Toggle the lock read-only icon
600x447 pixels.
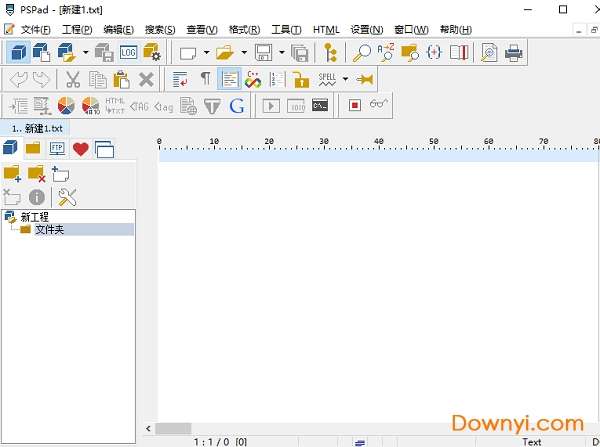point(300,79)
